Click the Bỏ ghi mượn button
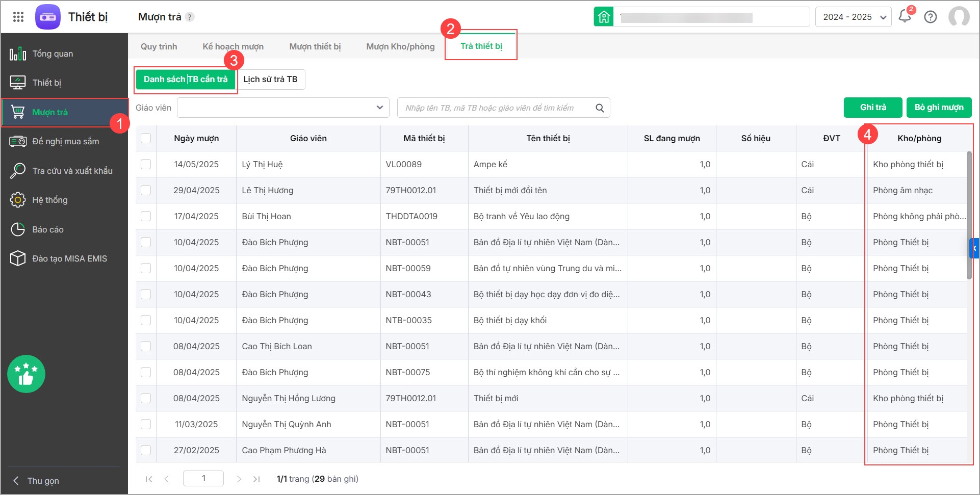980x495 pixels. tap(939, 108)
